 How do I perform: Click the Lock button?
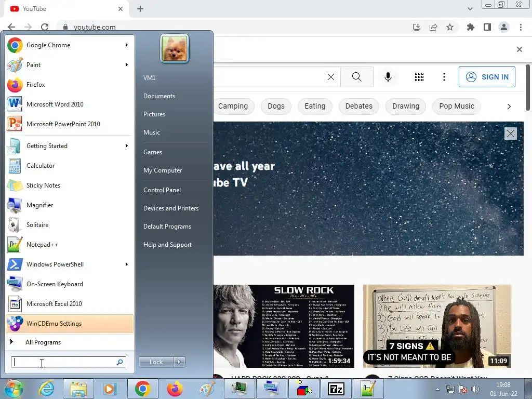pyautogui.click(x=156, y=362)
